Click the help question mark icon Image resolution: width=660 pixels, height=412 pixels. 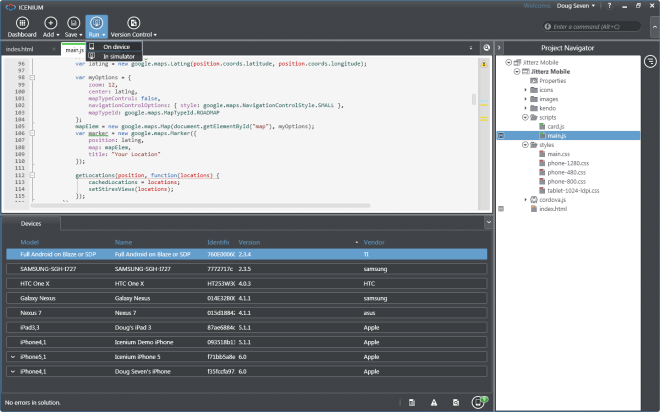pyautogui.click(x=610, y=7)
